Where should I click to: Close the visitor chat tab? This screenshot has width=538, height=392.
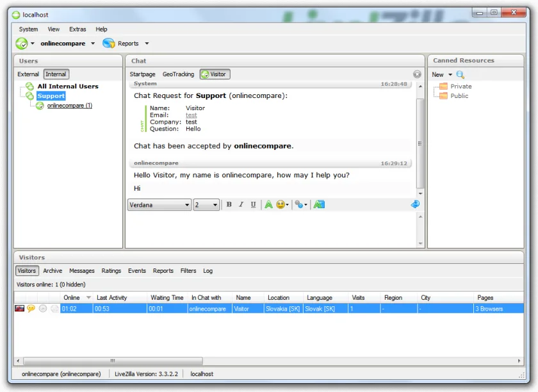[417, 74]
